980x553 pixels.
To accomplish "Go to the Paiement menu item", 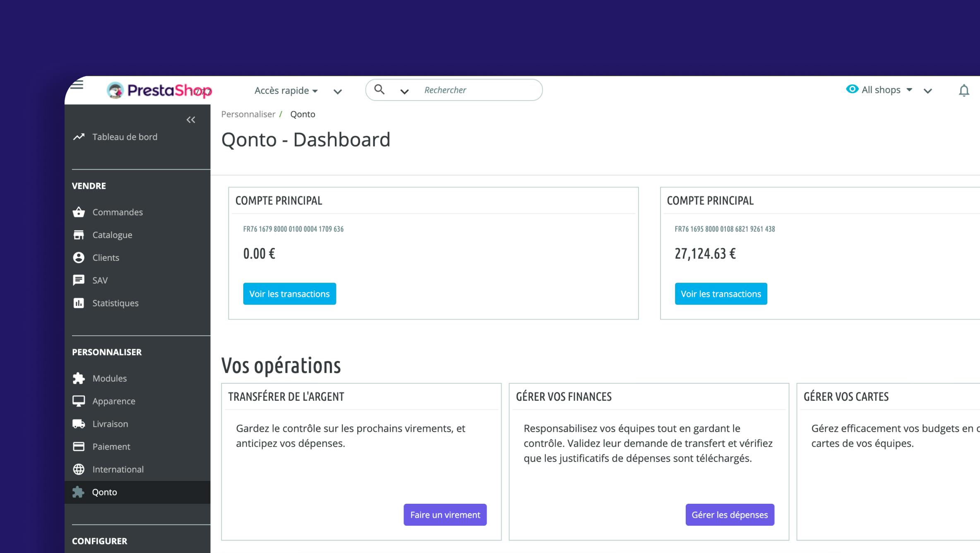I will (x=111, y=447).
